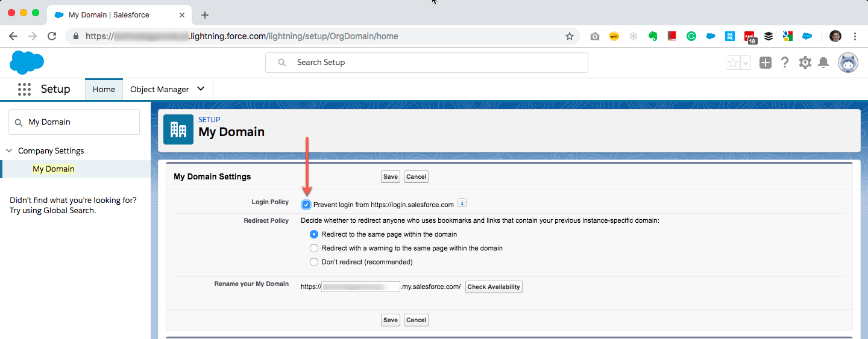Screen dimensions: 868x339
Task: Click the SETUP breadcrumb link
Action: (209, 119)
